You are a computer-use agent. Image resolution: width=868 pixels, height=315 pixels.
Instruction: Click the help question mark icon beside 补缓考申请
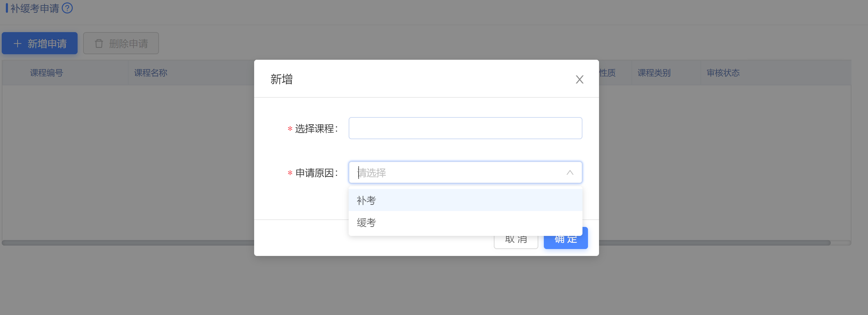click(x=67, y=8)
